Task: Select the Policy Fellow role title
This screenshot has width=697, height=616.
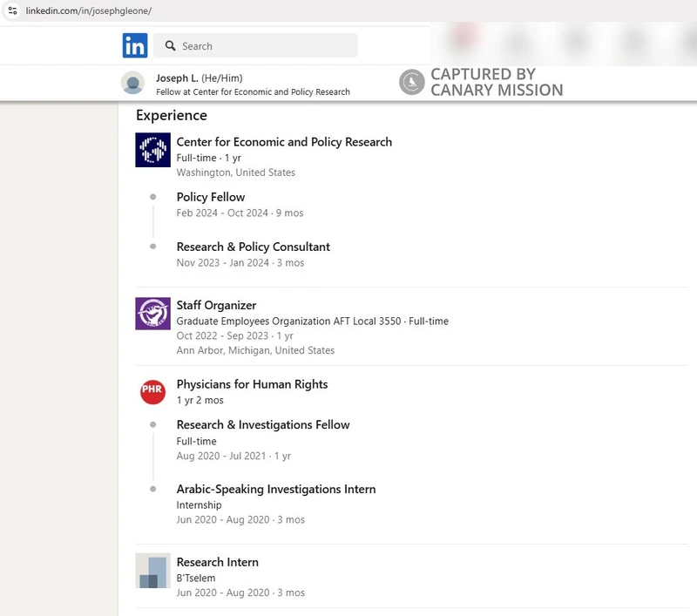Action: point(211,197)
